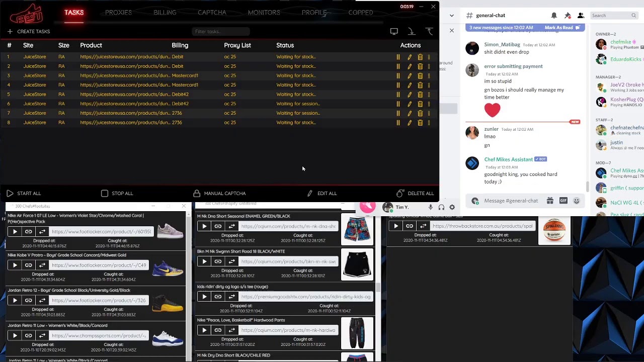Open the Discord gift icon in the message box
The width and height of the screenshot is (644, 362).
coord(550,201)
